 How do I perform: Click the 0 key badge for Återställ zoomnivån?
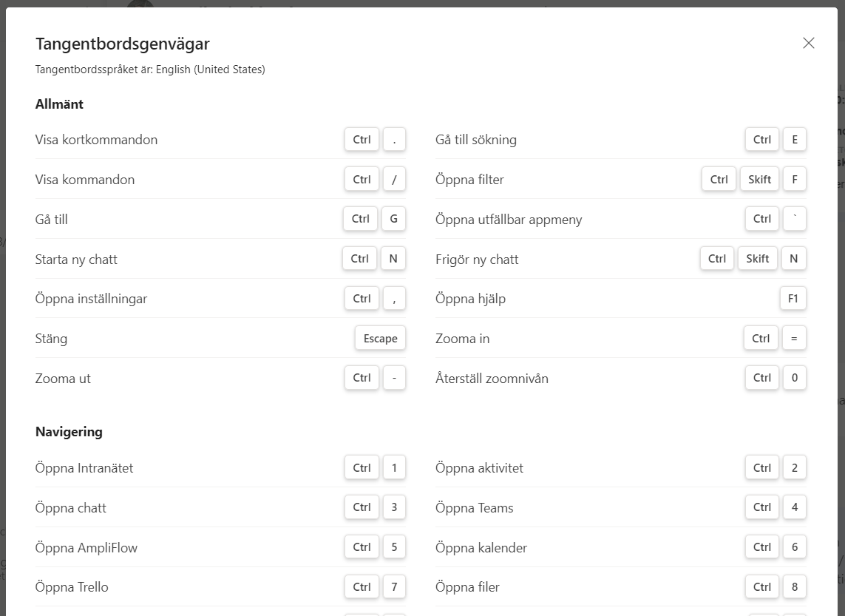794,378
